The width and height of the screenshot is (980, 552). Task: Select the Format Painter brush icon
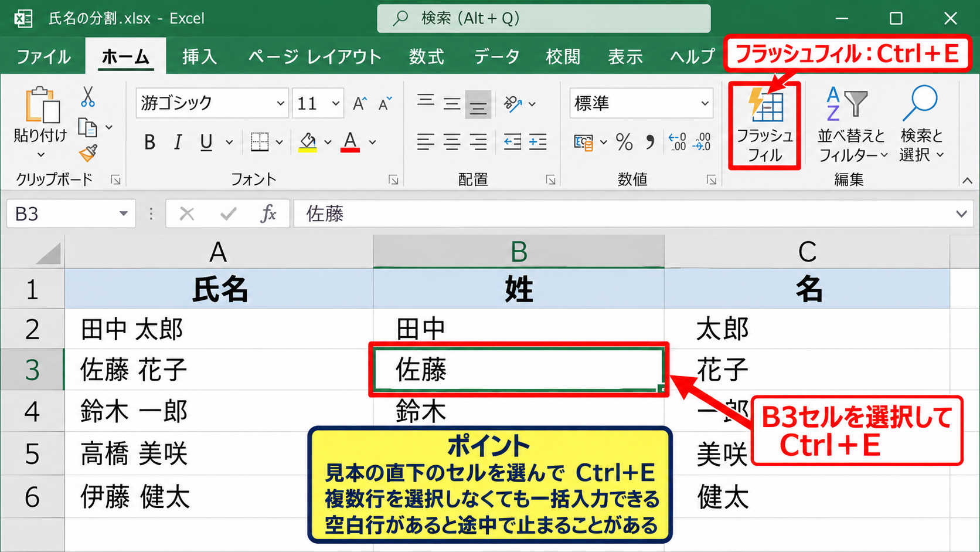point(88,153)
